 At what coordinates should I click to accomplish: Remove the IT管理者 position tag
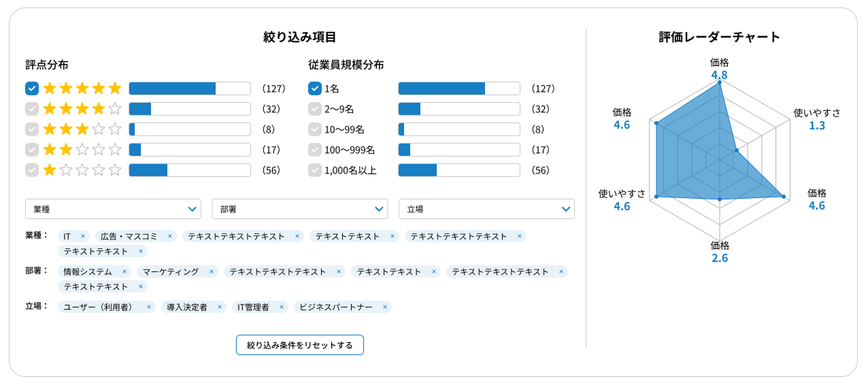pyautogui.click(x=282, y=307)
